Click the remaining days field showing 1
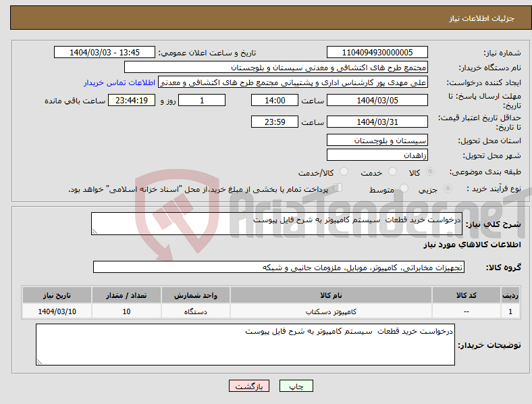Viewport: 532px width, 404px height. (x=202, y=100)
